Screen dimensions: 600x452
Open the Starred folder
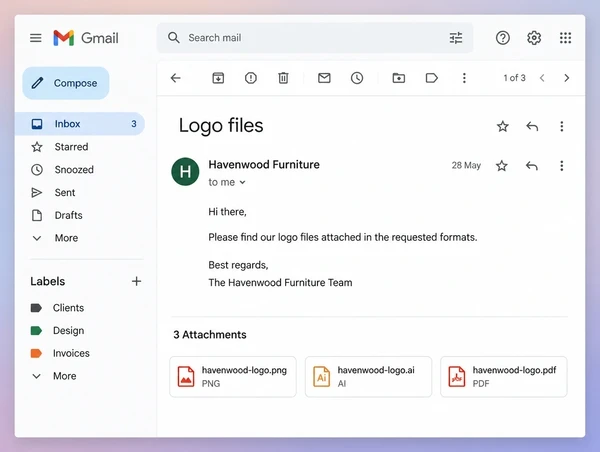(80, 147)
